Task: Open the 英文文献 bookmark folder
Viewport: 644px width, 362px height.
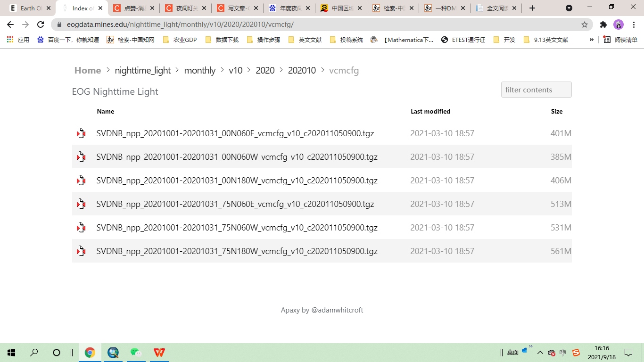Action: (x=305, y=40)
